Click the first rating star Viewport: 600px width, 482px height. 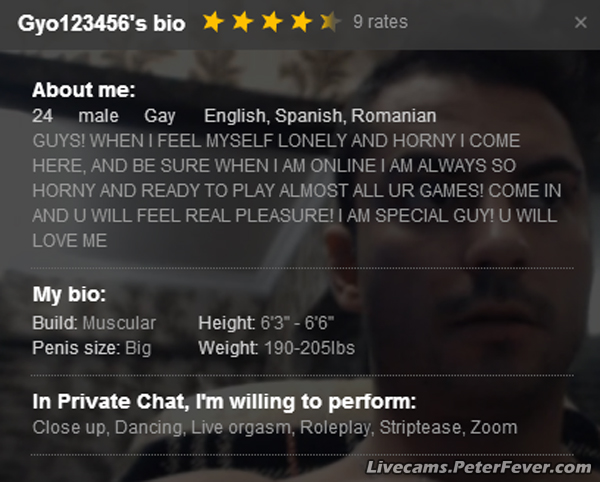[x=212, y=22]
